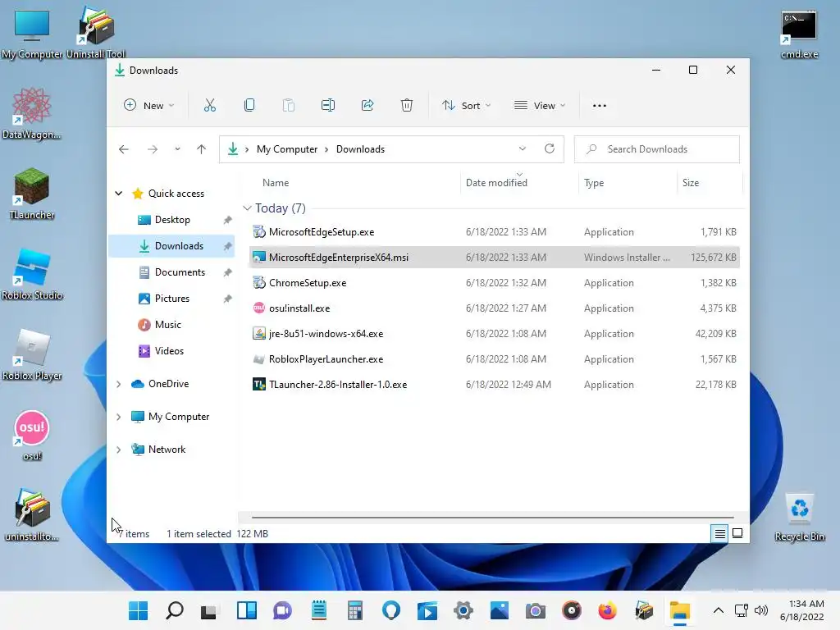Screen dimensions: 840x630
Task: Open Calculator from the taskbar
Action: pyautogui.click(x=354, y=610)
